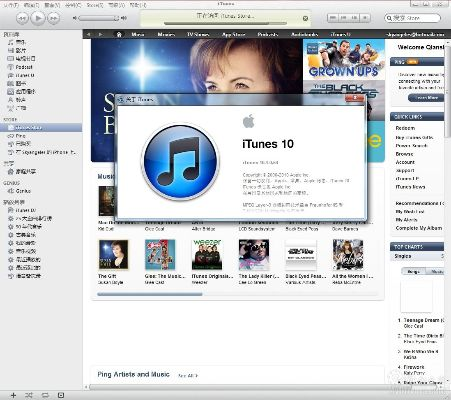The height and width of the screenshot is (400, 451).
Task: Click the store Home icon
Action: pyautogui.click(x=119, y=34)
